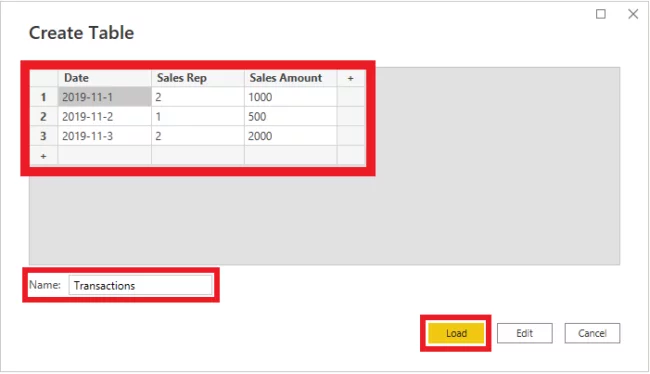650x374 pixels.
Task: Click the Load button
Action: [x=456, y=333]
